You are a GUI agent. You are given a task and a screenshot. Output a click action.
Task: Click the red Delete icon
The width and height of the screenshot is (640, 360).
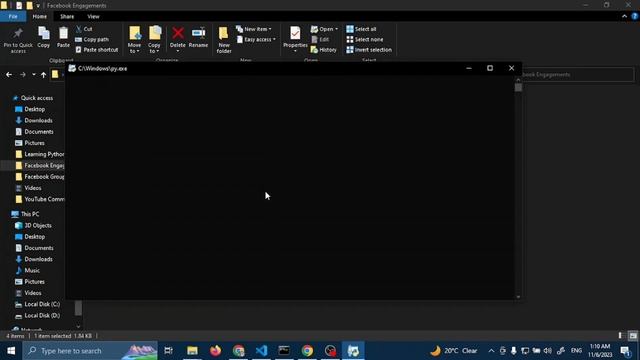click(178, 33)
